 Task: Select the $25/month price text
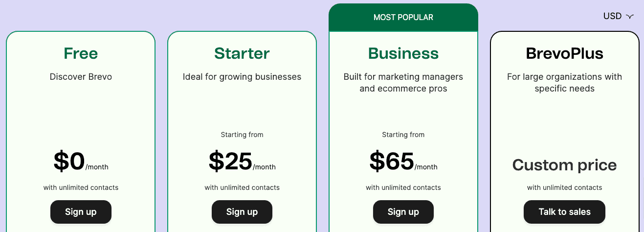[x=242, y=162]
